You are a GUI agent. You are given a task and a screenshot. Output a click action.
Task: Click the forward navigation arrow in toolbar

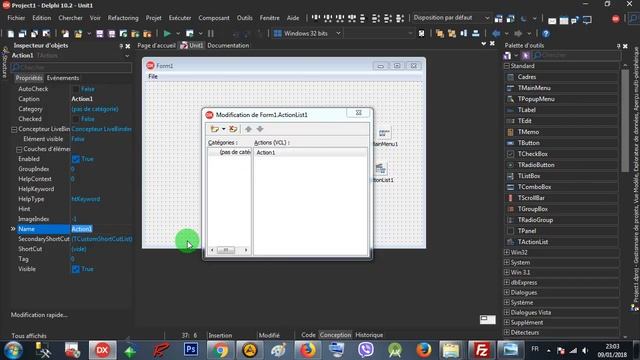point(518,33)
